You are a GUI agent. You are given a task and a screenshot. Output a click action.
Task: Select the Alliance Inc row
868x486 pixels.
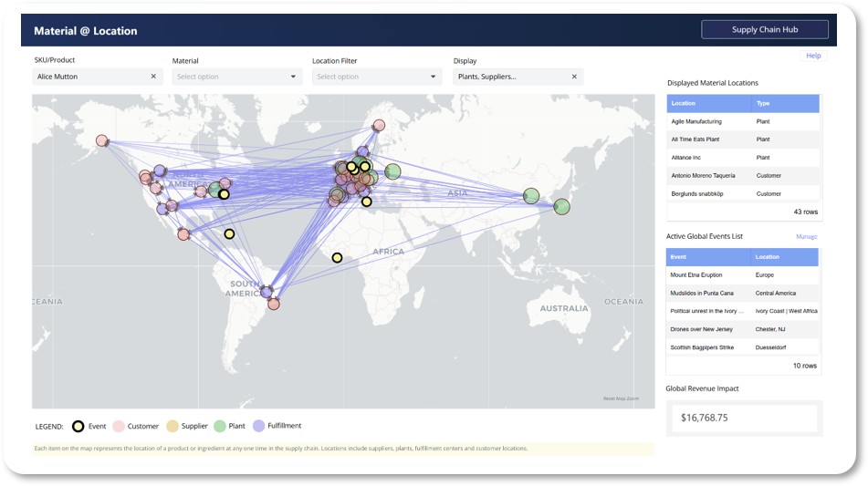click(743, 158)
